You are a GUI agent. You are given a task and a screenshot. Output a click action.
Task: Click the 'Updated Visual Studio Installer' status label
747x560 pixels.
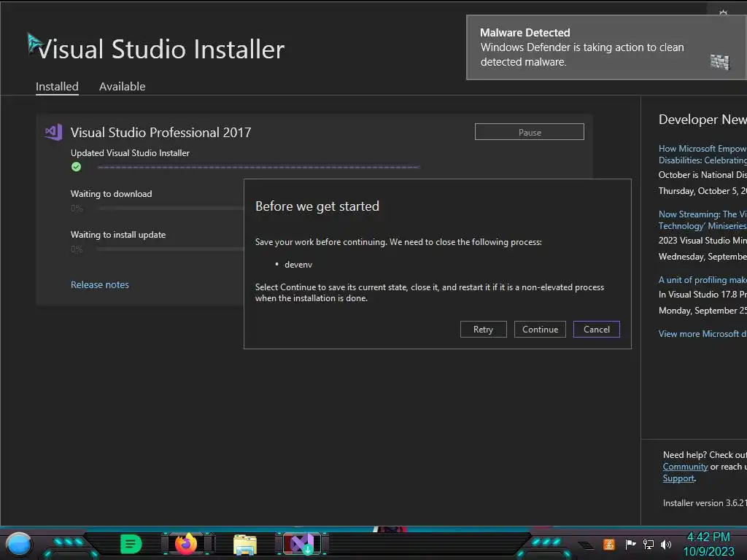(x=130, y=153)
